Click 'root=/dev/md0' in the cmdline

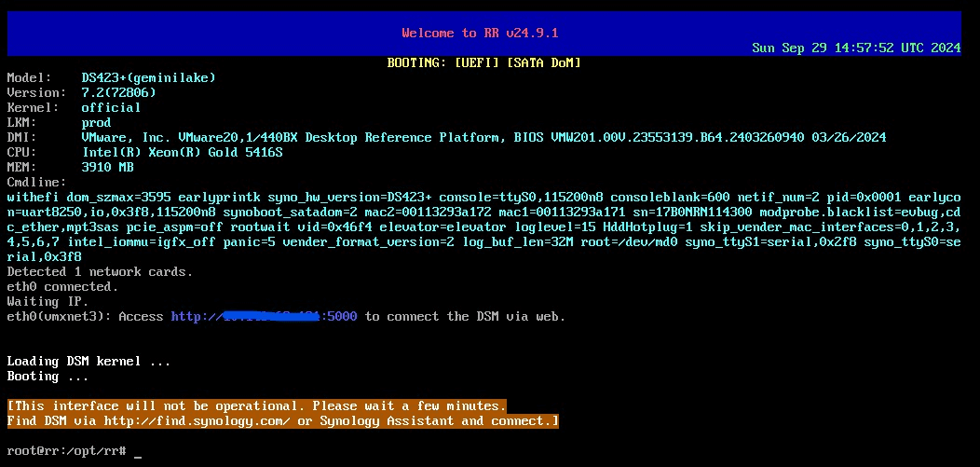(x=629, y=242)
